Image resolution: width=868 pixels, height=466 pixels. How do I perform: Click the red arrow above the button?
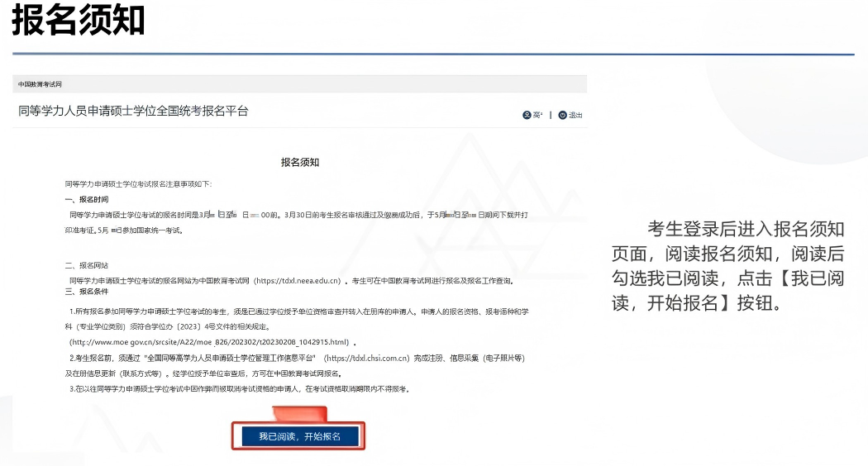(x=299, y=413)
